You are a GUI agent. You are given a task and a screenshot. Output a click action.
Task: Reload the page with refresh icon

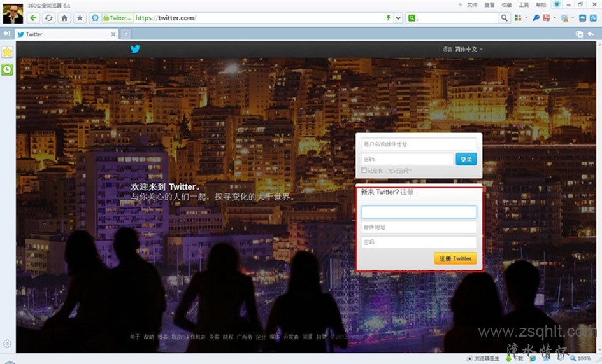pyautogui.click(x=49, y=18)
